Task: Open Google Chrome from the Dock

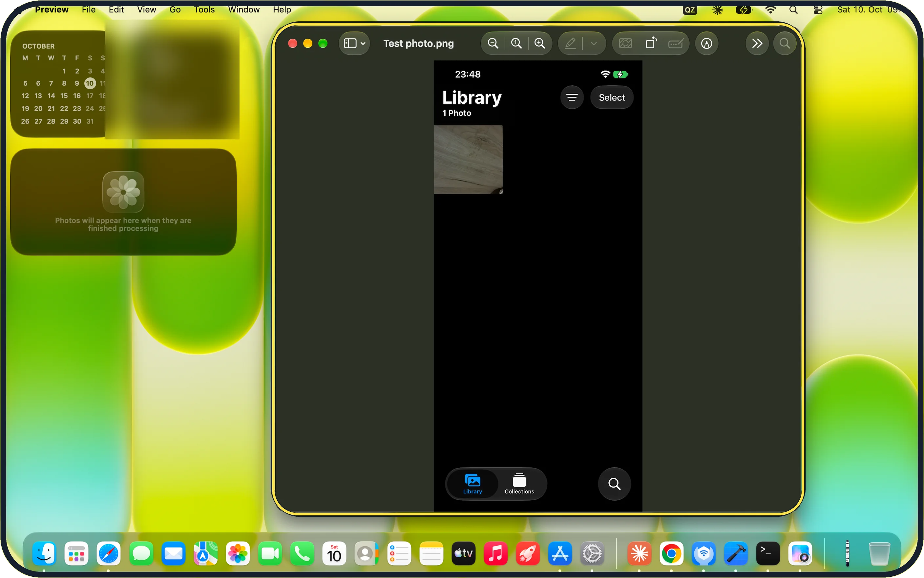Action: tap(671, 553)
